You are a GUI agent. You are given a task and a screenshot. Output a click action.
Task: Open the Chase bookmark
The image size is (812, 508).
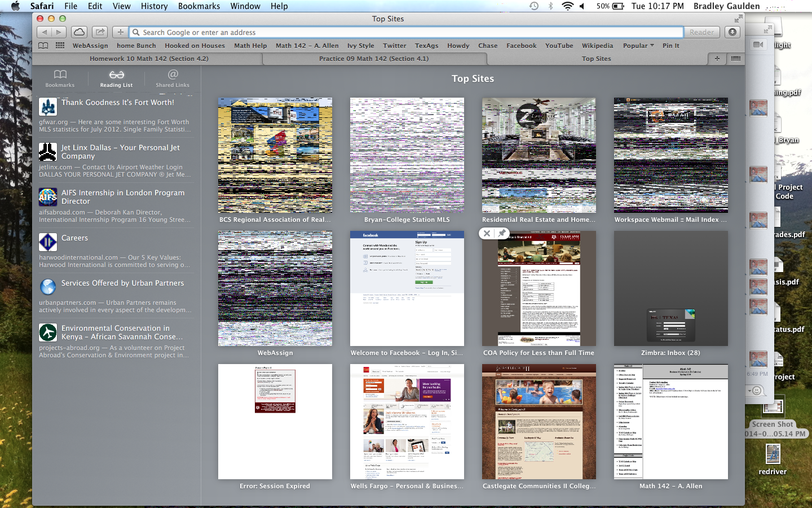pyautogui.click(x=488, y=46)
